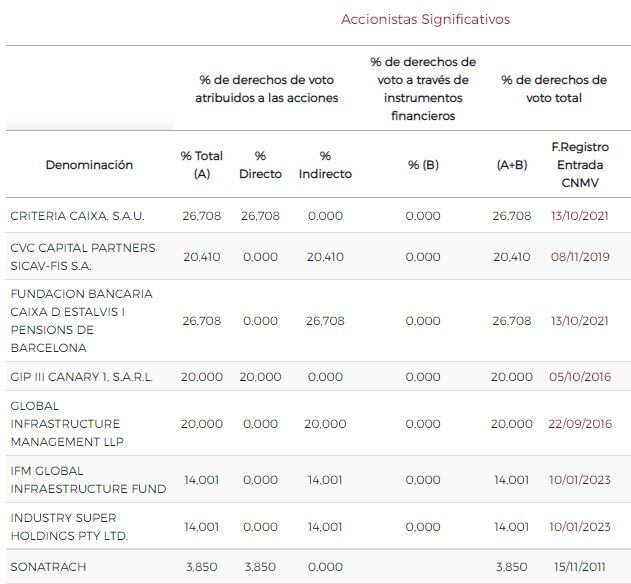631x584 pixels.
Task: Click IFM Global Infraestructure Fund's 10/01/2023 date
Action: tap(579, 480)
